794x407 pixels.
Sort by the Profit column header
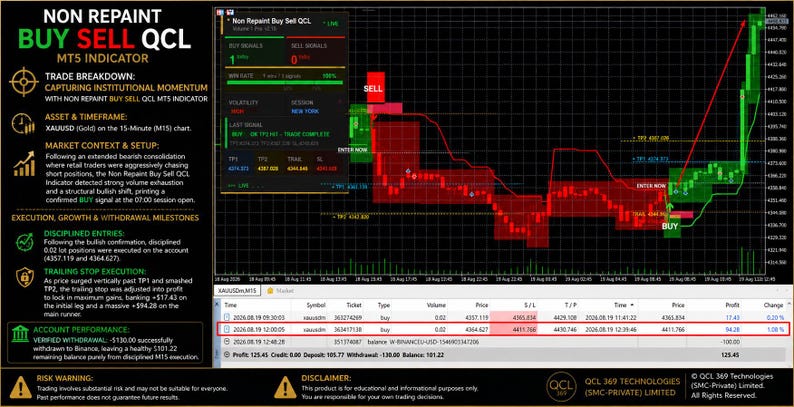coord(732,305)
